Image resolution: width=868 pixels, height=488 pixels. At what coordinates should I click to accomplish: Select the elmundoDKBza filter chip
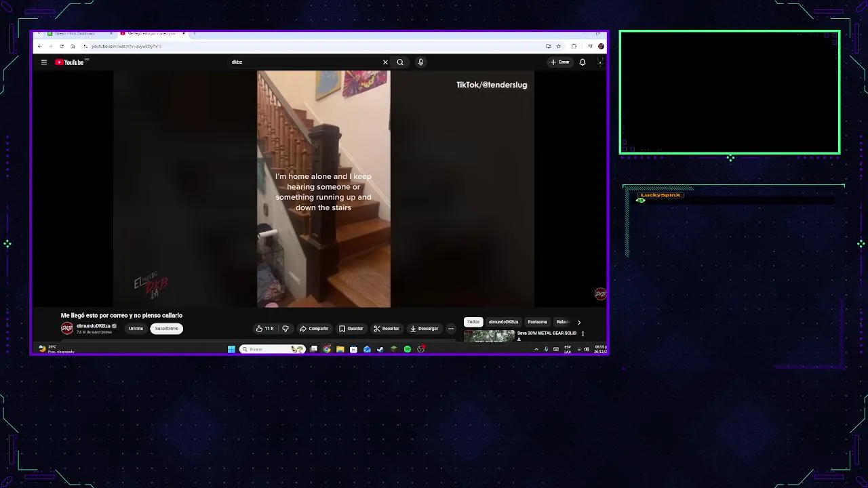point(503,322)
